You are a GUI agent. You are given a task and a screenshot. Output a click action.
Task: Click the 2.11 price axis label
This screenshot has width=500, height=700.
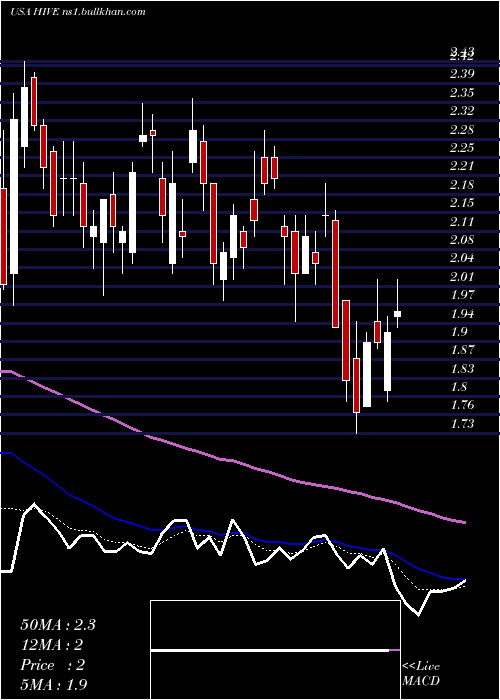coord(462,221)
